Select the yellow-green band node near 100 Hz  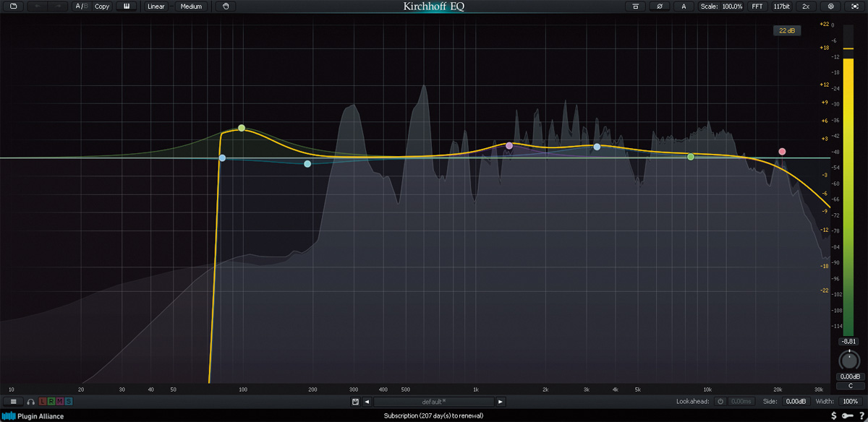point(242,128)
